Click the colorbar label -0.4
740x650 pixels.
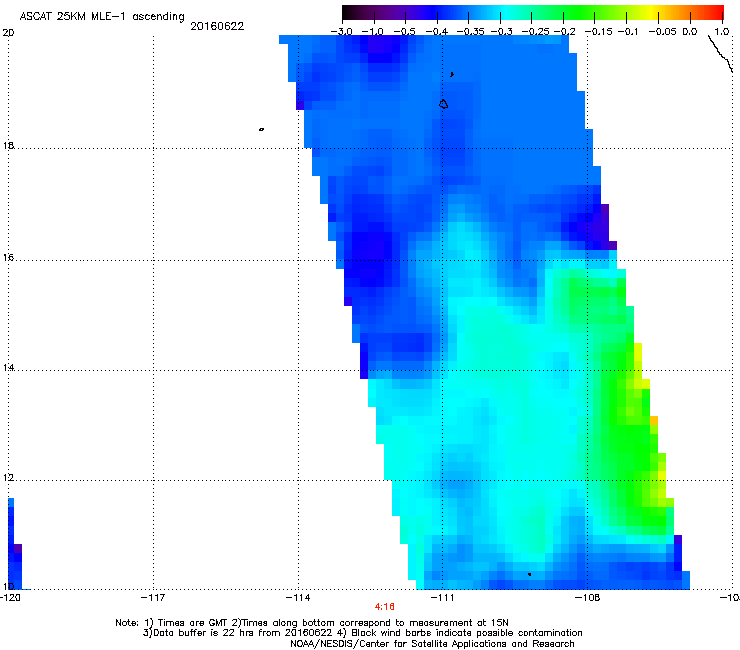pos(436,32)
